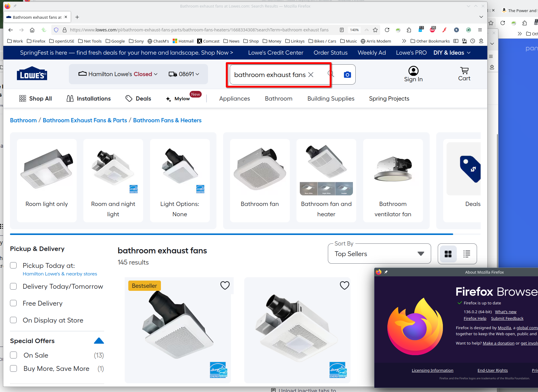Click the Lowe's logo
The height and width of the screenshot is (392, 538).
tap(32, 73)
